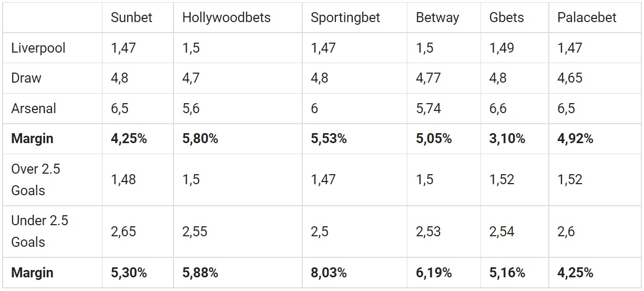Select the Draw row label
The image size is (644, 291).
[x=26, y=78]
